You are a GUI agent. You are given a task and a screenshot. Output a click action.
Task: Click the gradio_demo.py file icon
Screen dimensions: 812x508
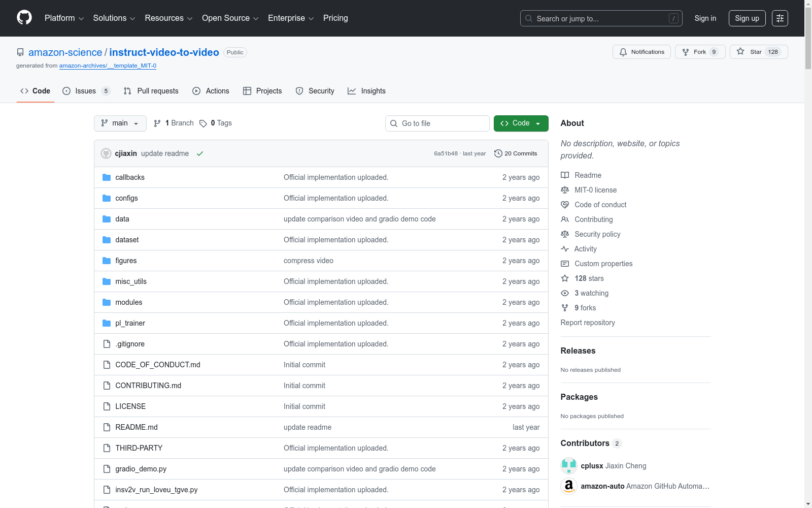pos(107,469)
